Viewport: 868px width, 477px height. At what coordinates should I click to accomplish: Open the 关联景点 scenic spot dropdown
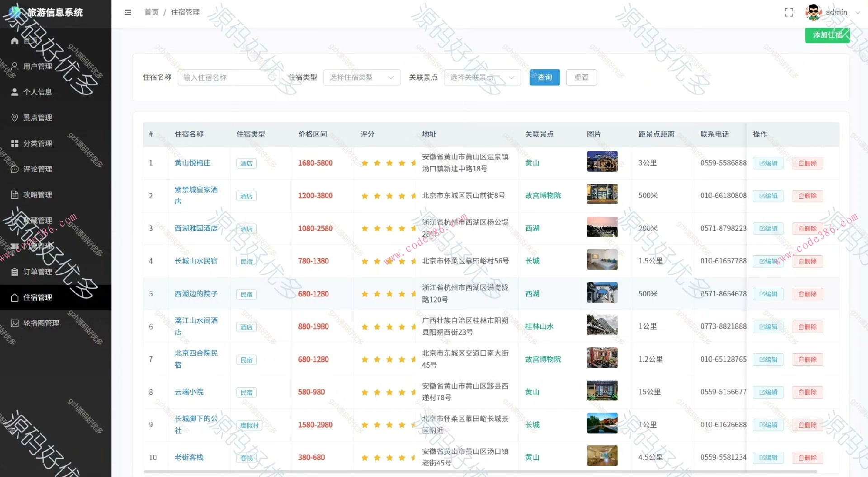coord(481,77)
